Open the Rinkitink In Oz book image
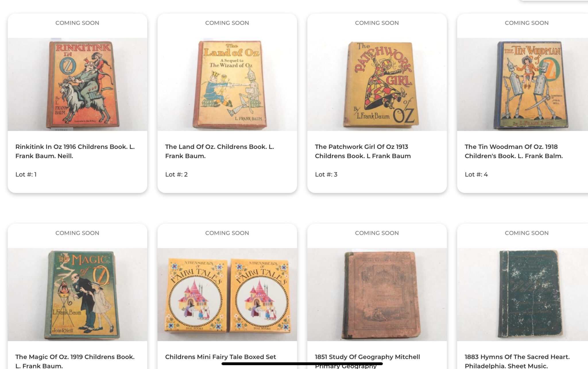Viewport: 588px width, 369px height. tap(77, 84)
